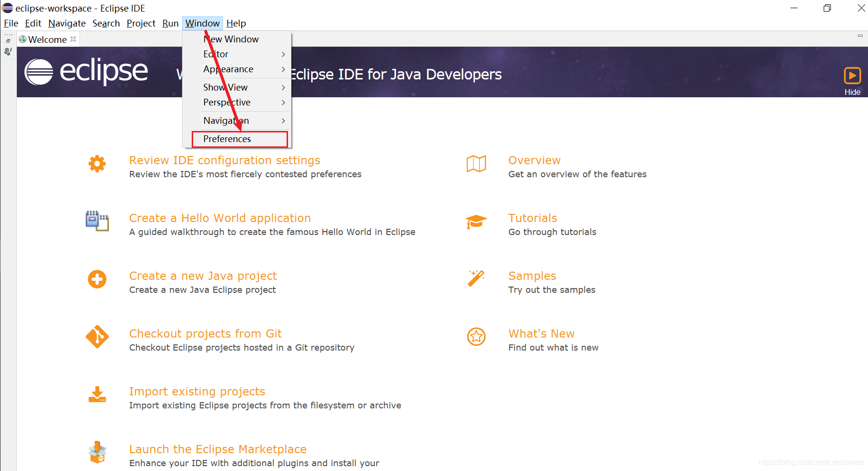Click 'Review the IDE's most fiercely contested preferences' text
Viewport: 868px width, 471px height.
coord(245,174)
